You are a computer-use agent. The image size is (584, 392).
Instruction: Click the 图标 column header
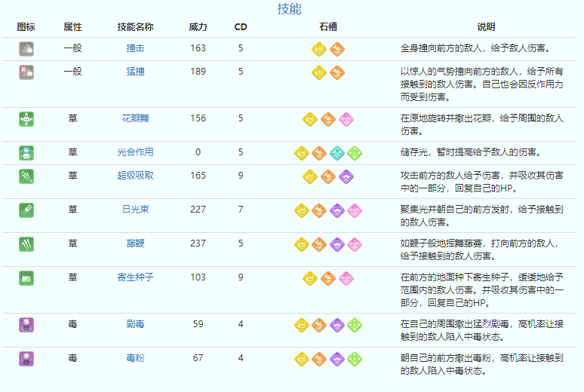click(x=26, y=27)
